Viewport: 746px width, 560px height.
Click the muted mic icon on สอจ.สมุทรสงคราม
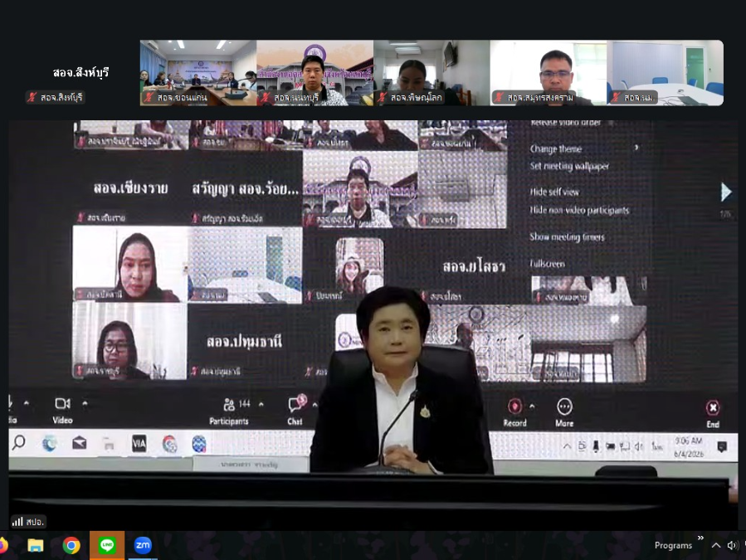[x=499, y=98]
